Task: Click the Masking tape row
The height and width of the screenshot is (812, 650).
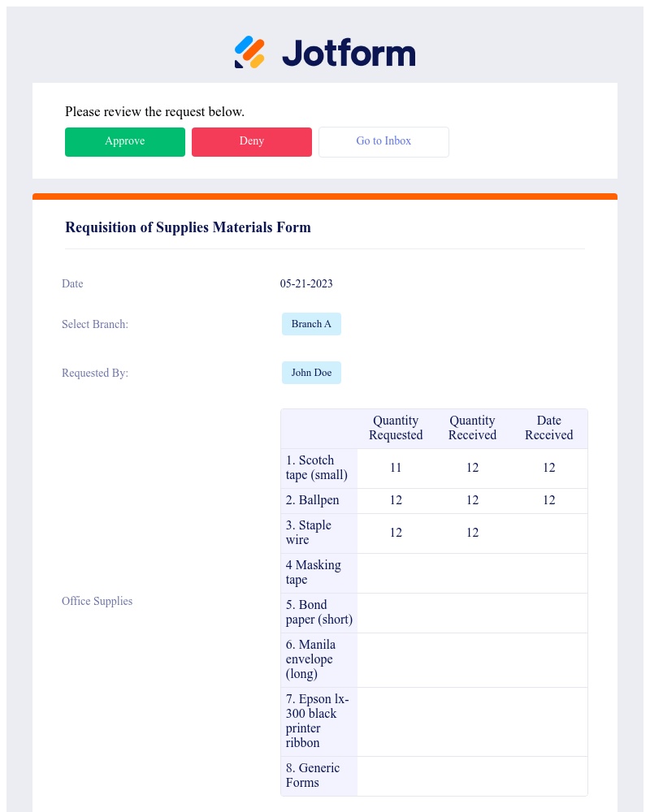Action: tap(317, 572)
